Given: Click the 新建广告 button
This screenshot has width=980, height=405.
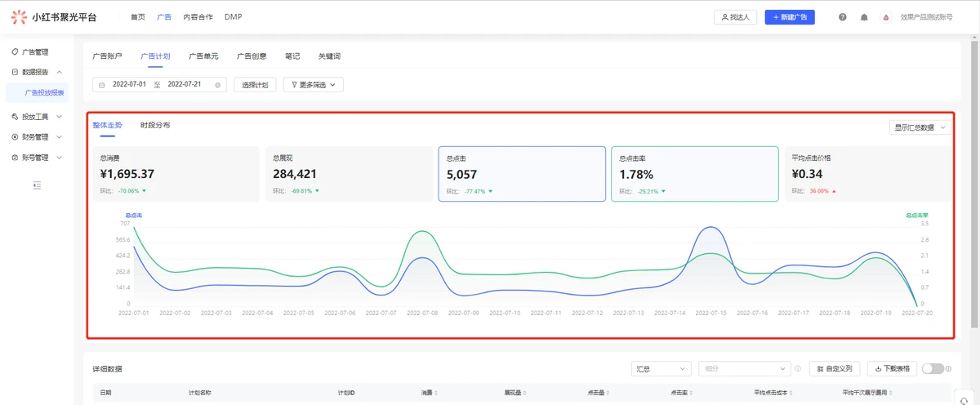Looking at the screenshot, I should [x=789, y=17].
